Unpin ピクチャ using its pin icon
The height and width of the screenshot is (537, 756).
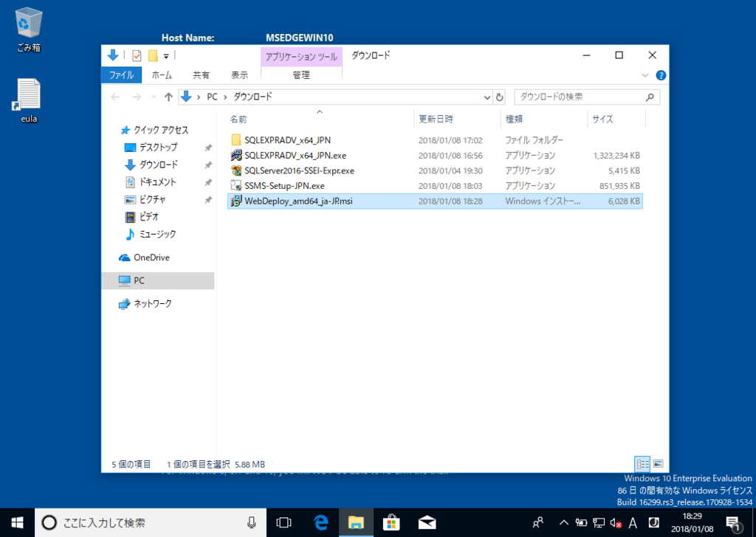coord(208,200)
